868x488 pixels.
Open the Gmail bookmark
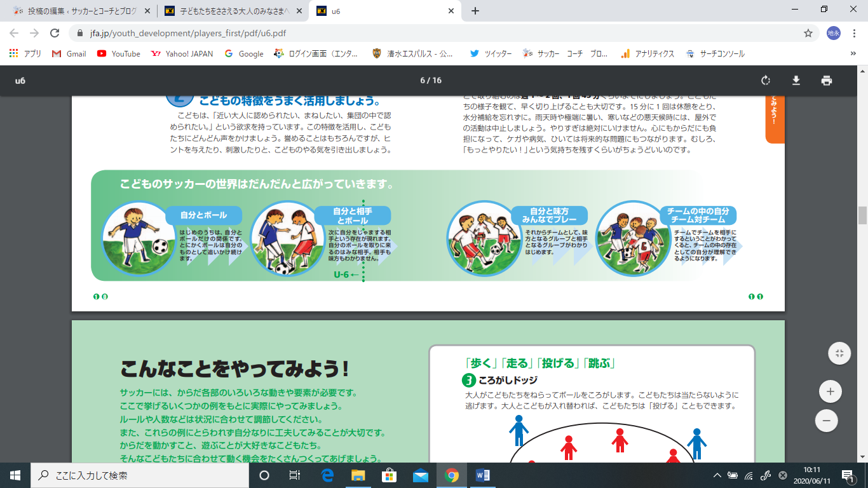coord(69,54)
